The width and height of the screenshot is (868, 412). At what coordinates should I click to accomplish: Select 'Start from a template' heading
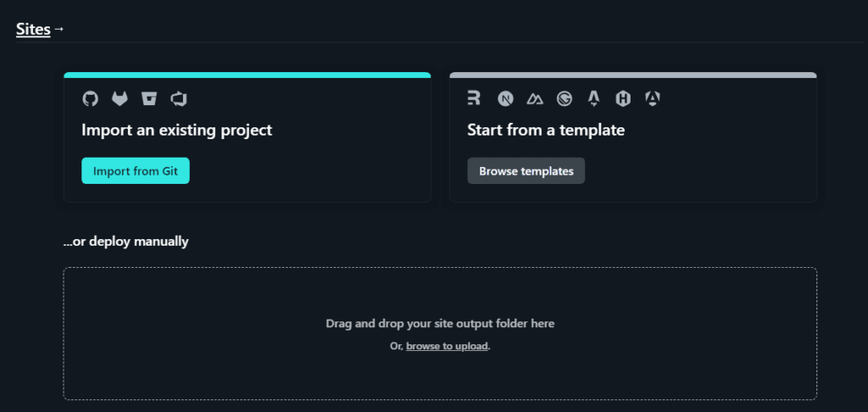(x=546, y=131)
